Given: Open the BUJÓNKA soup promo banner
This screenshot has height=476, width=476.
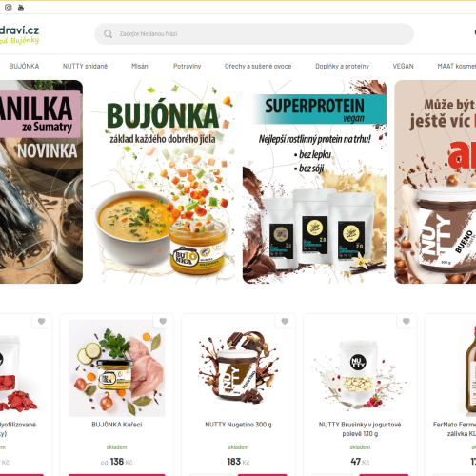Looking at the screenshot, I should pos(163,182).
